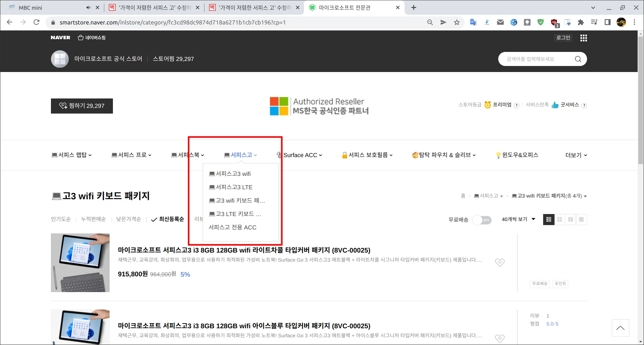This screenshot has width=644, height=345.
Task: Switch to small grid view layout
Action: pyautogui.click(x=560, y=219)
